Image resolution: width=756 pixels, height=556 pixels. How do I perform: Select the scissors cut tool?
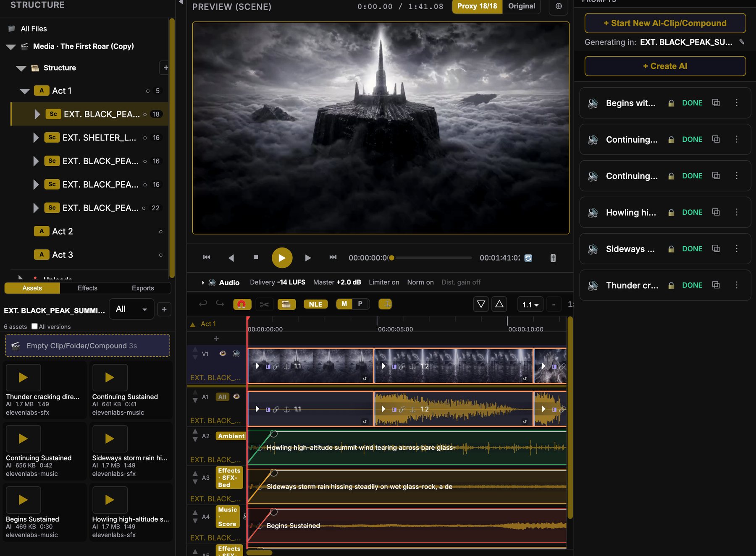pyautogui.click(x=264, y=304)
